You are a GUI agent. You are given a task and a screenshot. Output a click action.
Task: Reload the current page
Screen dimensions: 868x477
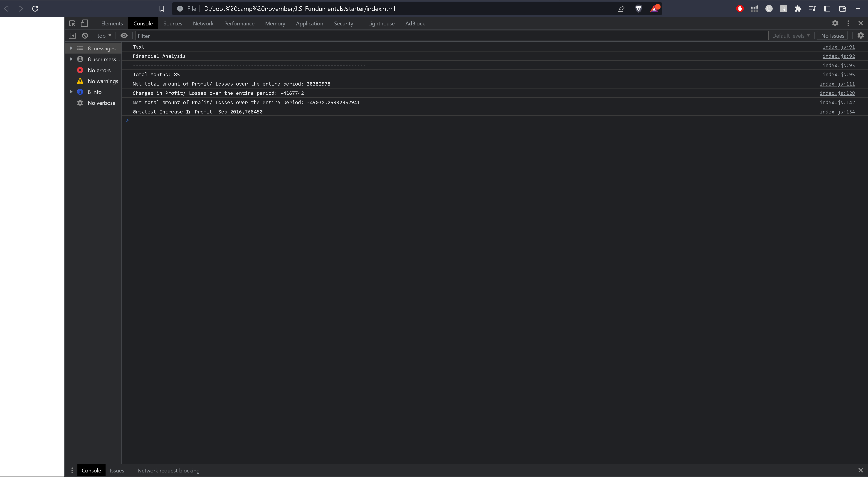point(35,8)
